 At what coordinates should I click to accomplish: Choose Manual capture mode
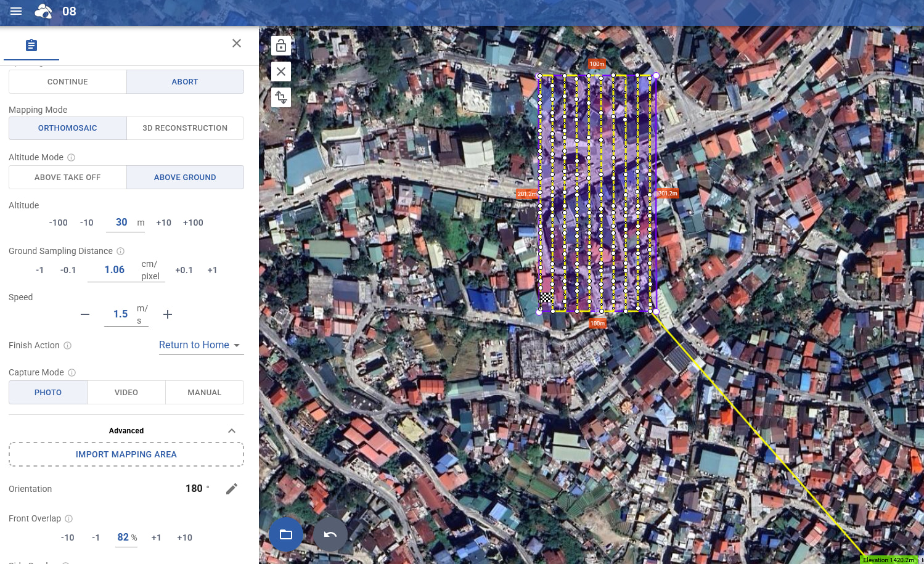[205, 393]
